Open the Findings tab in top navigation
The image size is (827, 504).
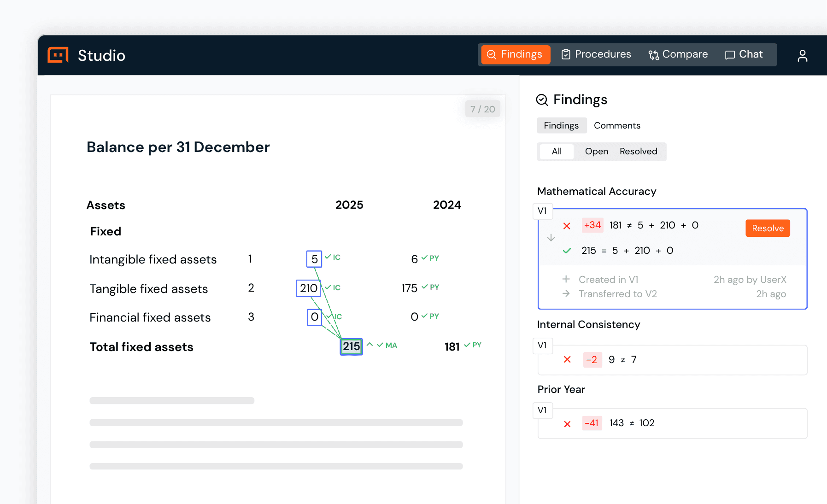[x=516, y=54]
